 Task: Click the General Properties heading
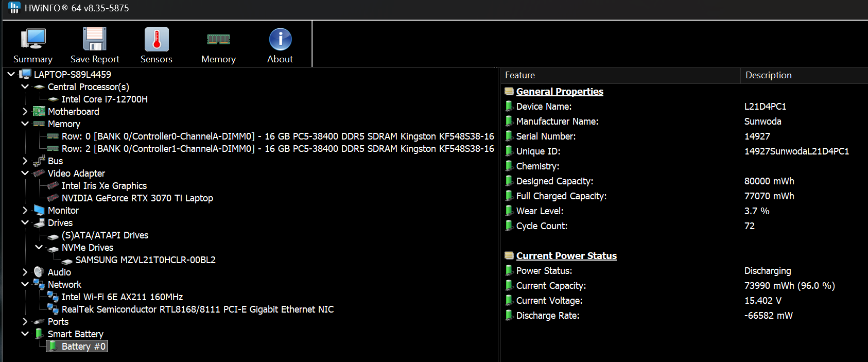click(x=560, y=91)
